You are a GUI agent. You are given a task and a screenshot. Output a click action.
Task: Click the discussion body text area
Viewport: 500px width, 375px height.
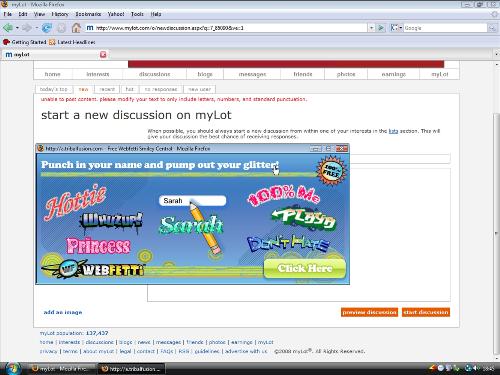point(400,235)
